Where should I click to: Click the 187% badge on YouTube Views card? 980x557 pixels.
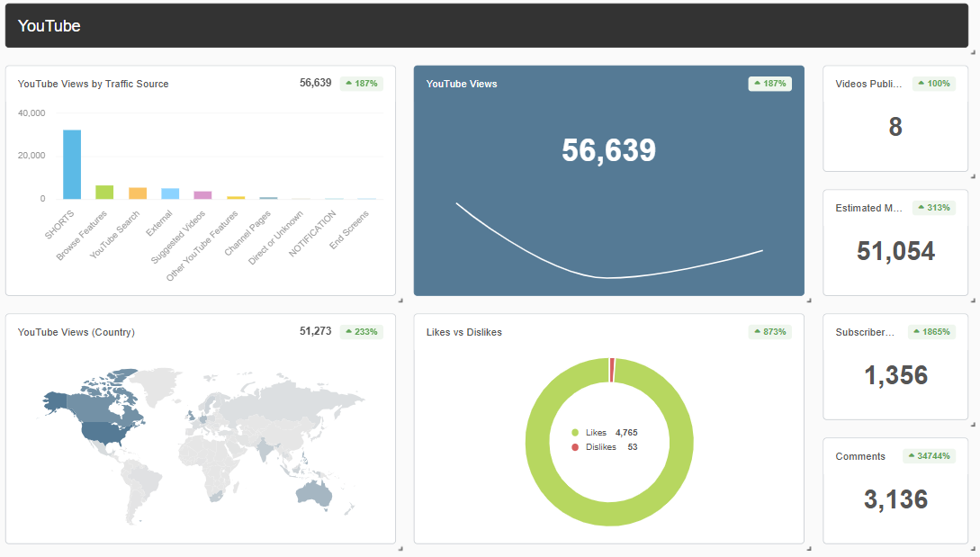769,84
